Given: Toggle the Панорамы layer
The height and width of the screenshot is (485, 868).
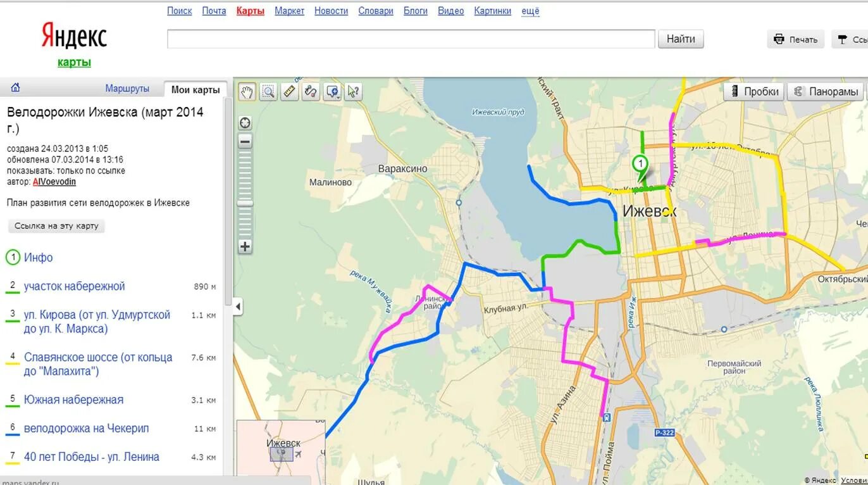Looking at the screenshot, I should coord(826,91).
